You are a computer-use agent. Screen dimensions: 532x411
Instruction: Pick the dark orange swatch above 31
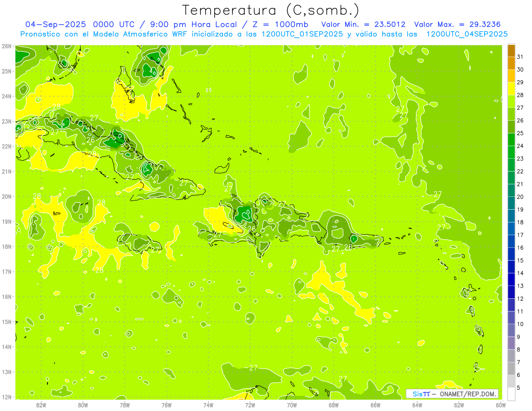[511, 51]
